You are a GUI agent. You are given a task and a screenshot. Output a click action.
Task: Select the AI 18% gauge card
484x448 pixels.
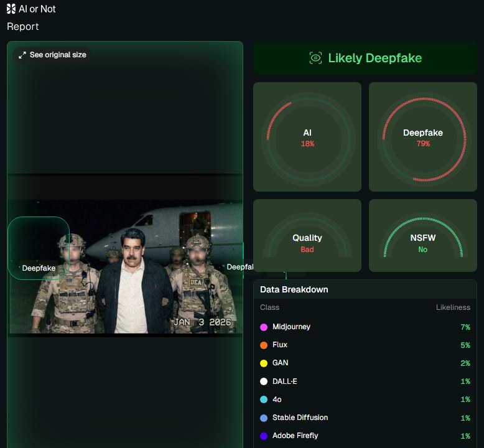click(x=307, y=137)
